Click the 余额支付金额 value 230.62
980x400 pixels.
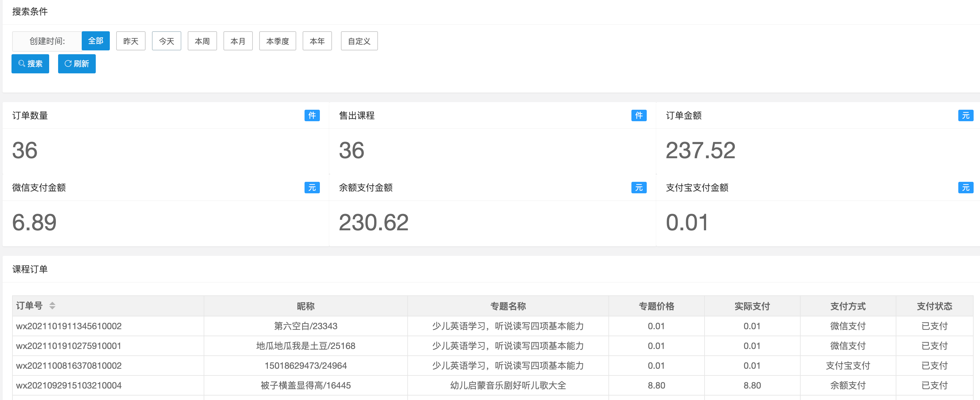tap(373, 222)
